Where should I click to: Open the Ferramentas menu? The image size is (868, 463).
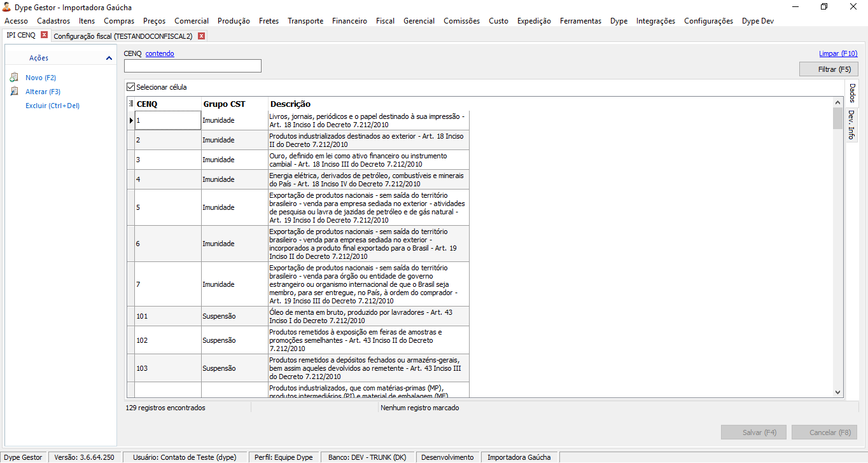coord(580,21)
